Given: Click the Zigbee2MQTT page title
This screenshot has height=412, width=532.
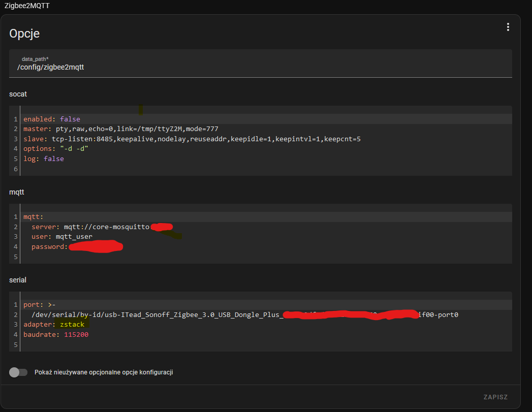Looking at the screenshot, I should click(x=27, y=6).
